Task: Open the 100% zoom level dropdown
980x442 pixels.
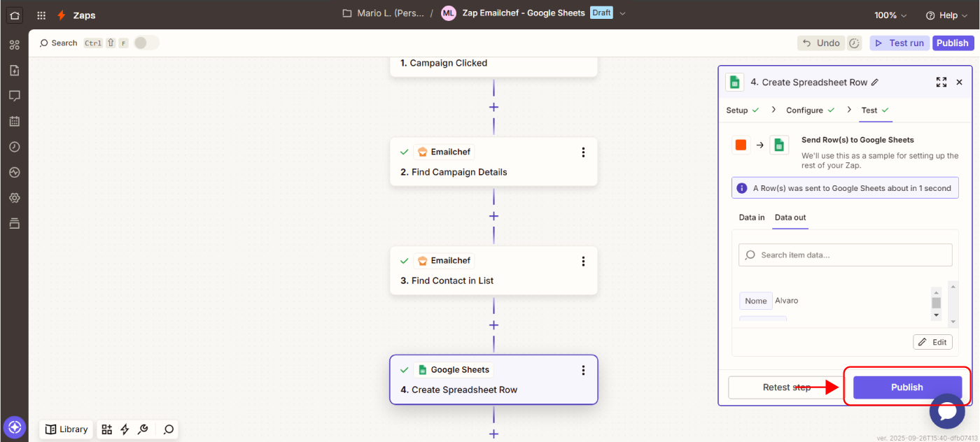Action: [x=890, y=15]
